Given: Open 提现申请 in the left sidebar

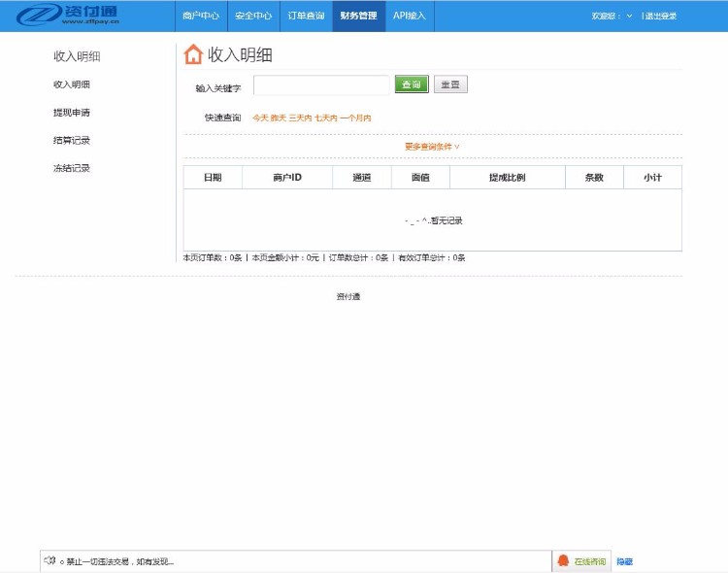Looking at the screenshot, I should [72, 113].
